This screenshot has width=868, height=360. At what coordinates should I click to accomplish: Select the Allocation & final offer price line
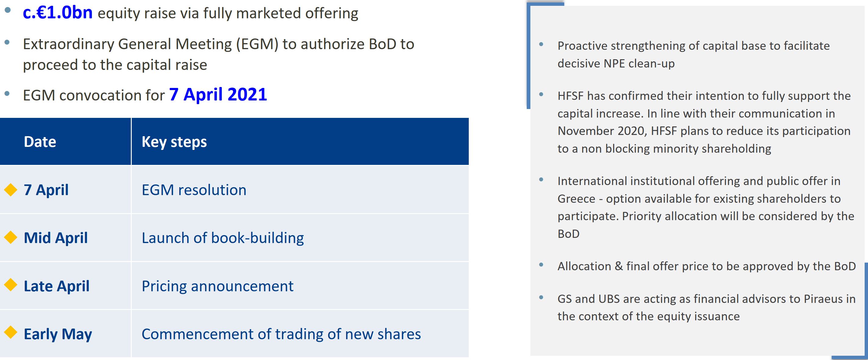pyautogui.click(x=706, y=266)
